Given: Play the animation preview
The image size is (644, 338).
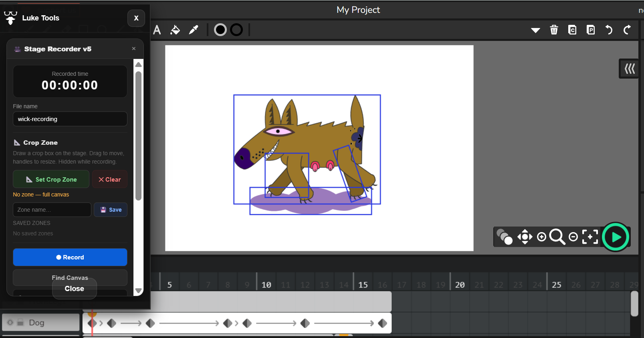Looking at the screenshot, I should [616, 237].
